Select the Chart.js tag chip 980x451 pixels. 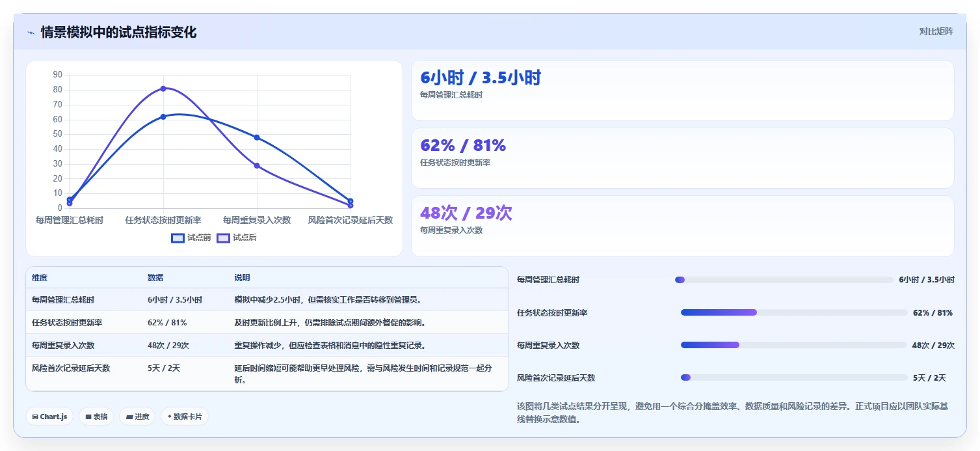click(49, 417)
